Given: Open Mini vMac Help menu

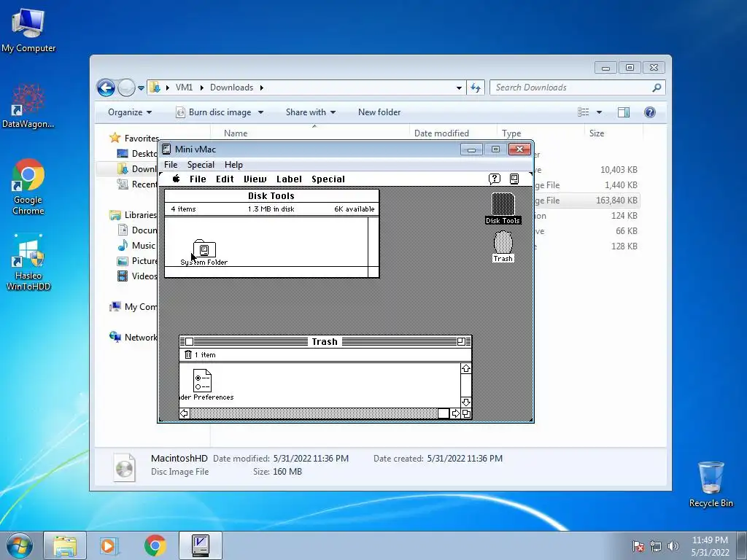Looking at the screenshot, I should [x=233, y=164].
